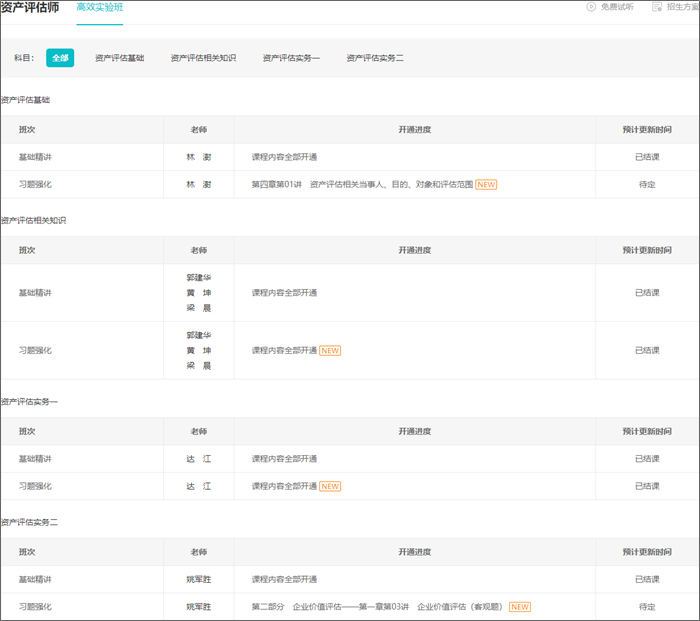Viewport: 700px width, 621px height.
Task: Click NEW badge in 资产评估相关知识 习题强化 row
Action: (330, 350)
